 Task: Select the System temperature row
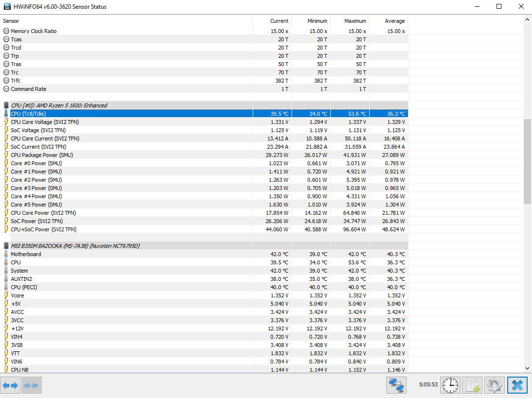tap(204, 271)
